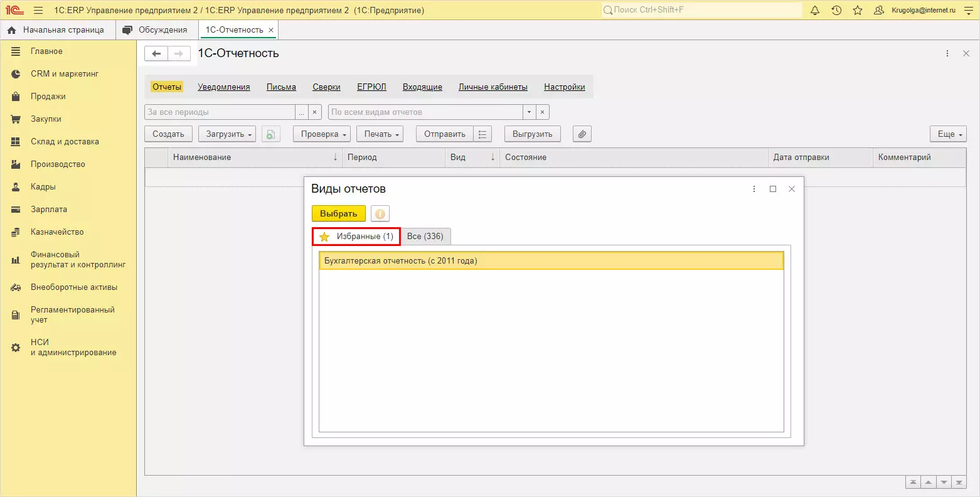The height and width of the screenshot is (497, 980).
Task: Open favorites star in title bar
Action: pos(858,10)
